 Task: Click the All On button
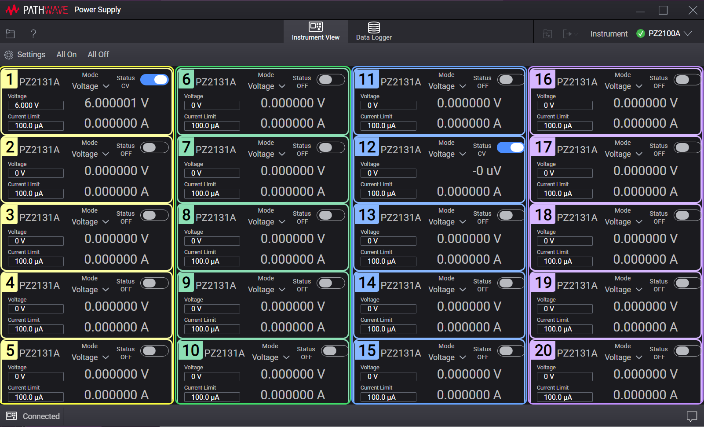[x=66, y=54]
